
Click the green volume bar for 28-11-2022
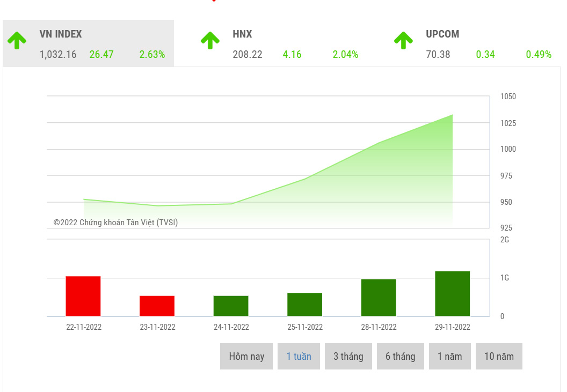coord(379,298)
